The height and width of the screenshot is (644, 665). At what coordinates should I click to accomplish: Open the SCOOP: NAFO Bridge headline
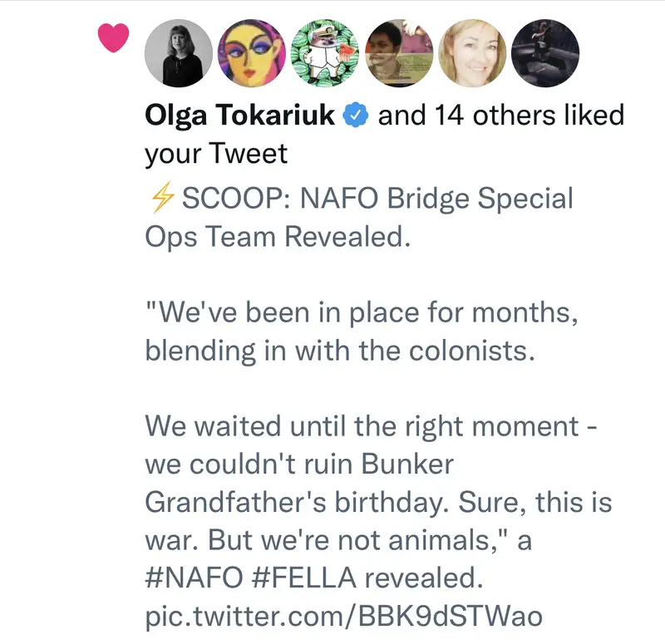click(377, 199)
